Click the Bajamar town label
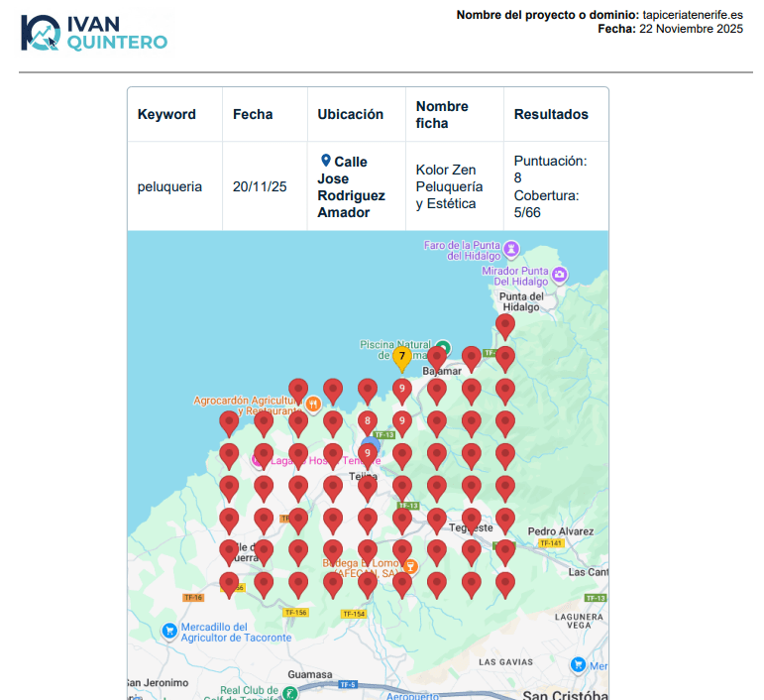764x700 pixels. 442,371
